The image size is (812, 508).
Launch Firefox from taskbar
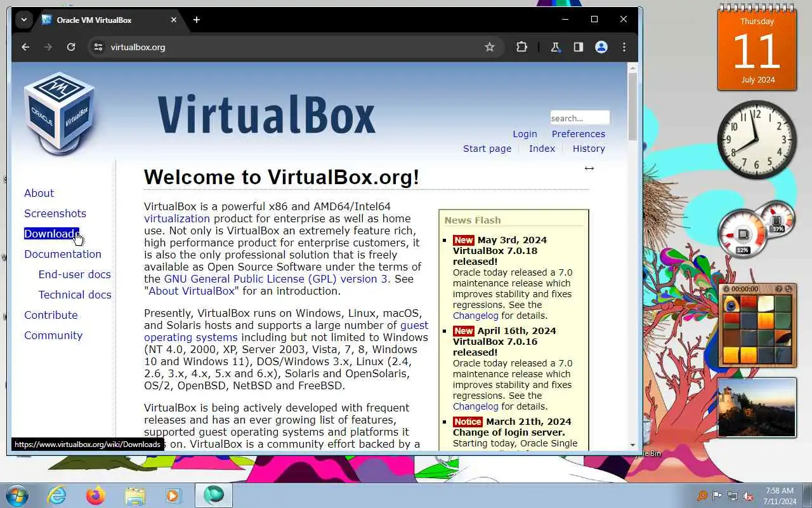(96, 495)
